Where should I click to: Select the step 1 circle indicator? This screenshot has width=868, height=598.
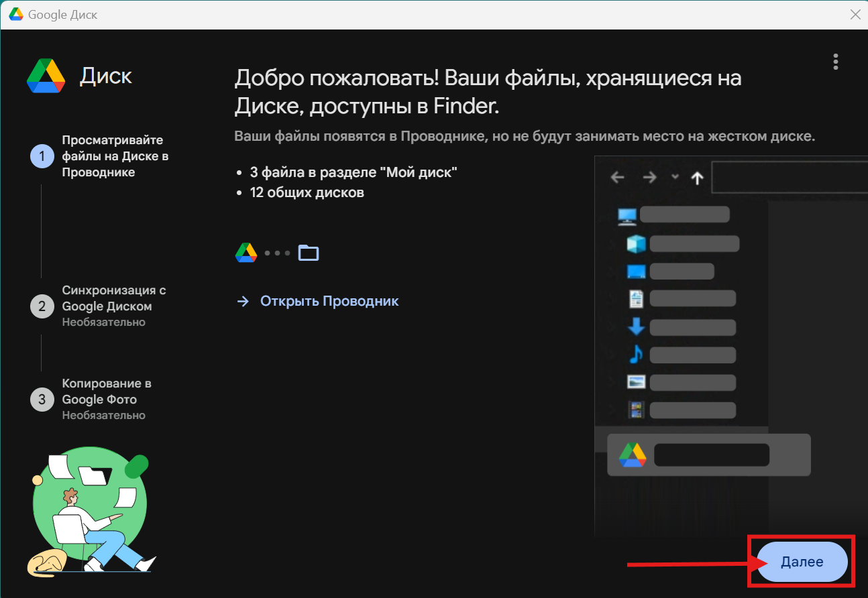42,156
